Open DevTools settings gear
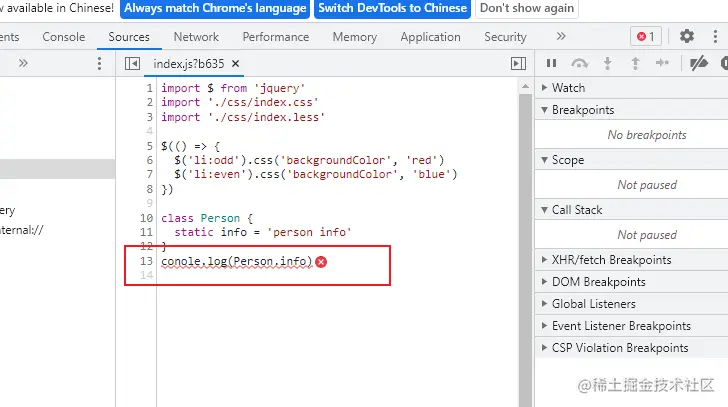This screenshot has width=728, height=407. [x=687, y=36]
